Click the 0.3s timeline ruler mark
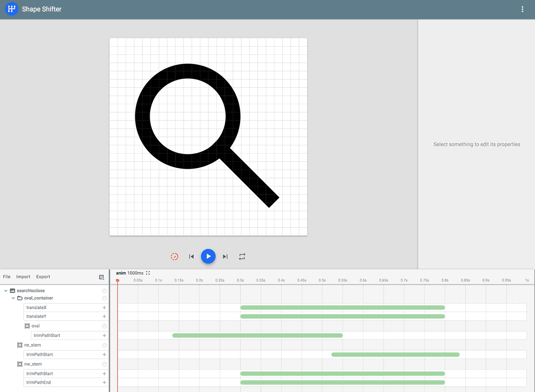The height and width of the screenshot is (392, 535). [240, 280]
